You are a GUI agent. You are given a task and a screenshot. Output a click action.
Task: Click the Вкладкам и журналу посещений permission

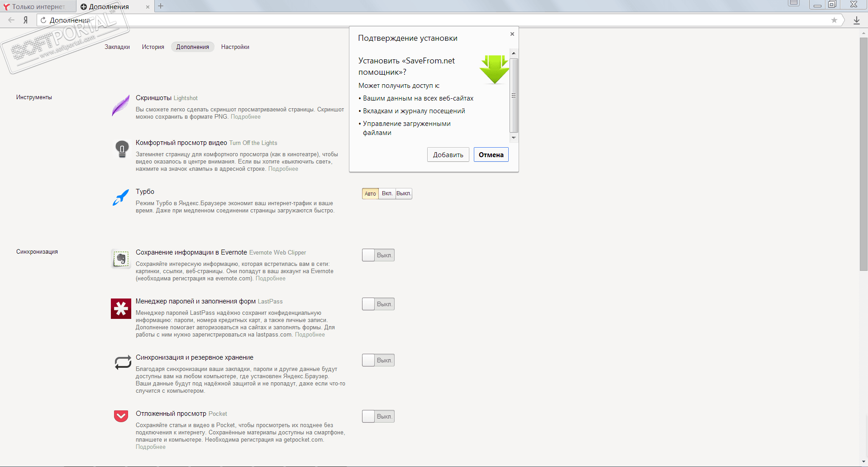point(414,111)
